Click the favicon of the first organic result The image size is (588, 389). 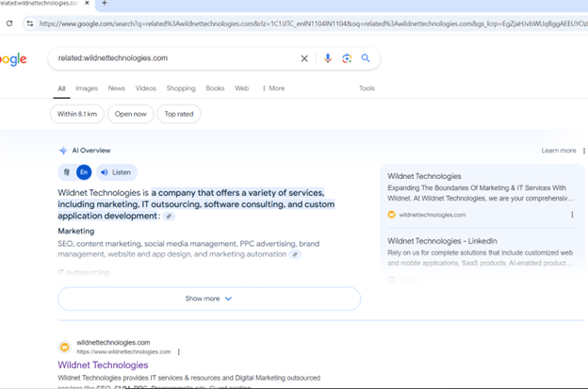coord(64,347)
